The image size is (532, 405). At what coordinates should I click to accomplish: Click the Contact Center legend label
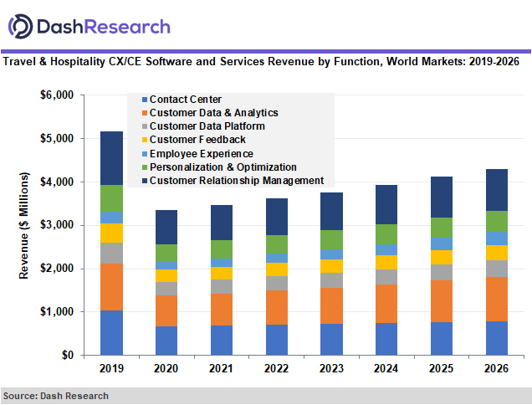185,100
